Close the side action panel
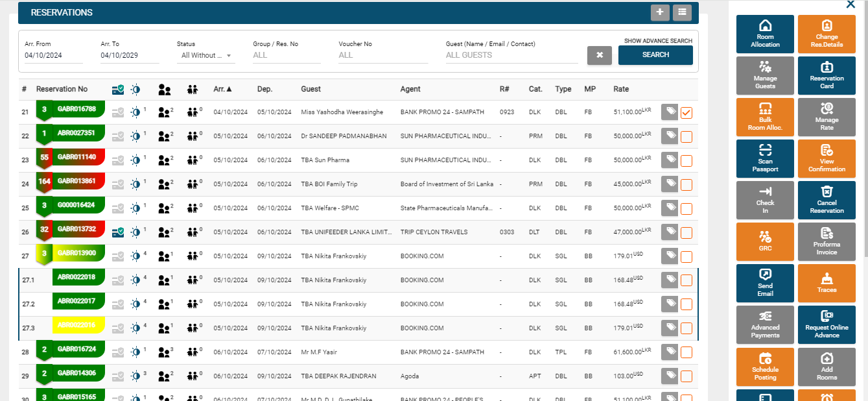 coord(850,5)
